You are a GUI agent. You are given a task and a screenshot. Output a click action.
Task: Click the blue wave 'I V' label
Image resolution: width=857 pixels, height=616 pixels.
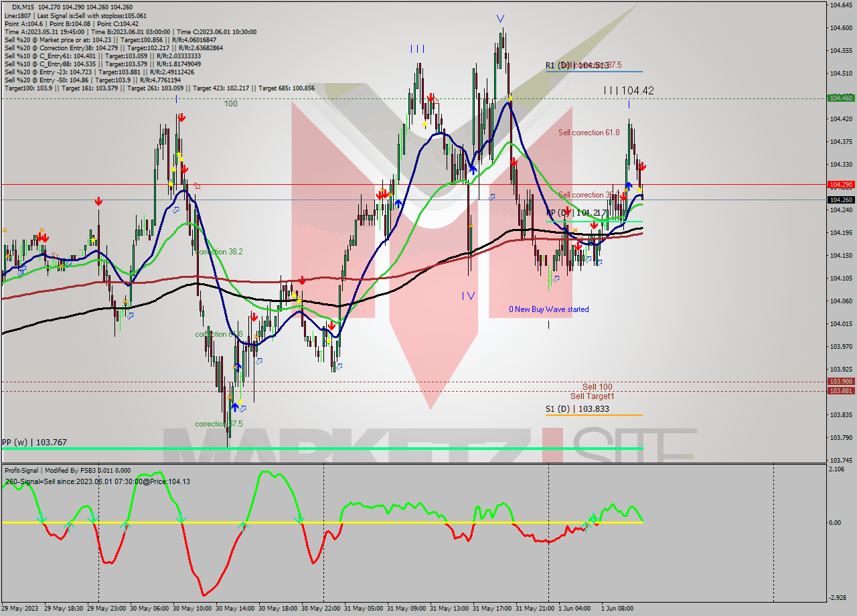point(468,295)
